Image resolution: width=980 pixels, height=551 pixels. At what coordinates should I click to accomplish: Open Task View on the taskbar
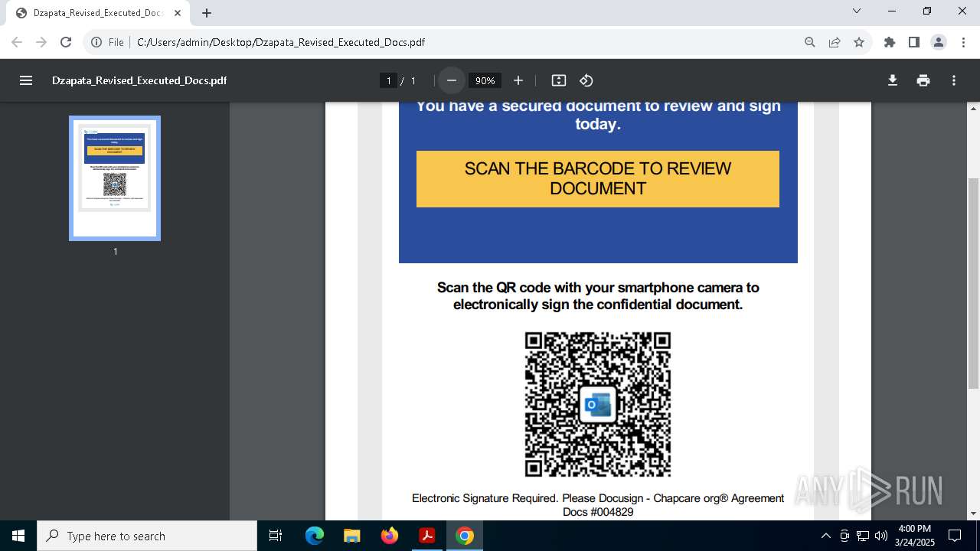[276, 536]
